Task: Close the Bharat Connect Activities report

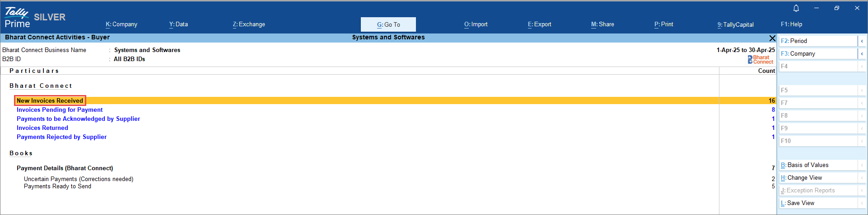Action: (772, 38)
